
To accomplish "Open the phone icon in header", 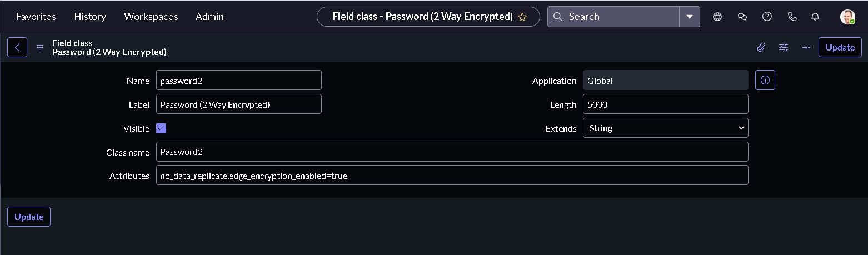I will 792,17.
